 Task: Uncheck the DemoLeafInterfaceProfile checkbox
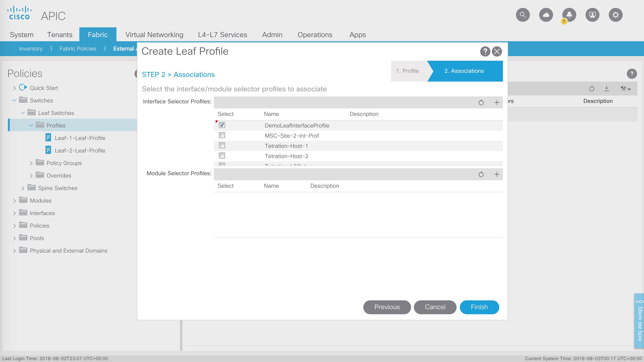click(222, 125)
